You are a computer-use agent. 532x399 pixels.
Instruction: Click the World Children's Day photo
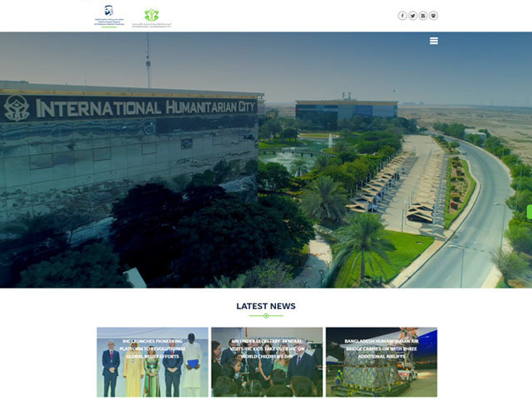(x=266, y=376)
